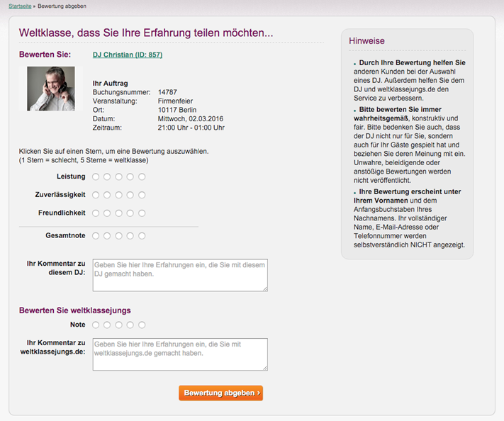Click the Bewerten Sie weltklassejungs heading
Viewport: 504px width, 421px height.
(75, 310)
